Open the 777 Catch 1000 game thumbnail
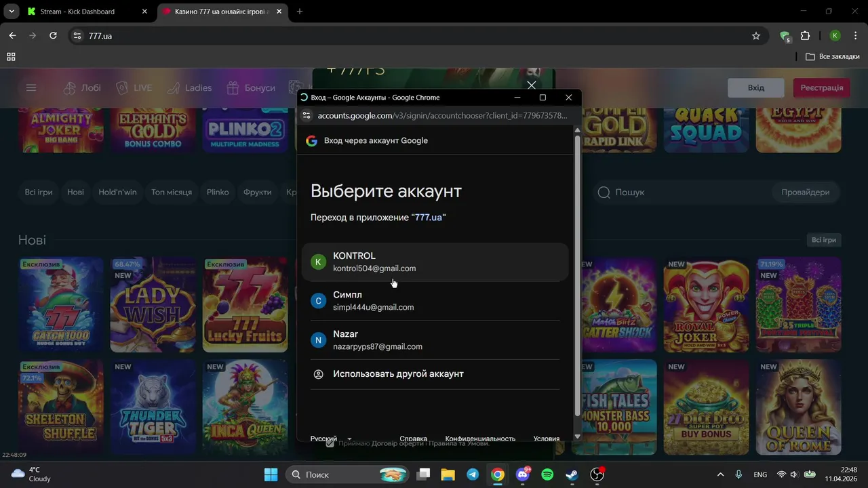This screenshot has width=868, height=488. (61, 305)
